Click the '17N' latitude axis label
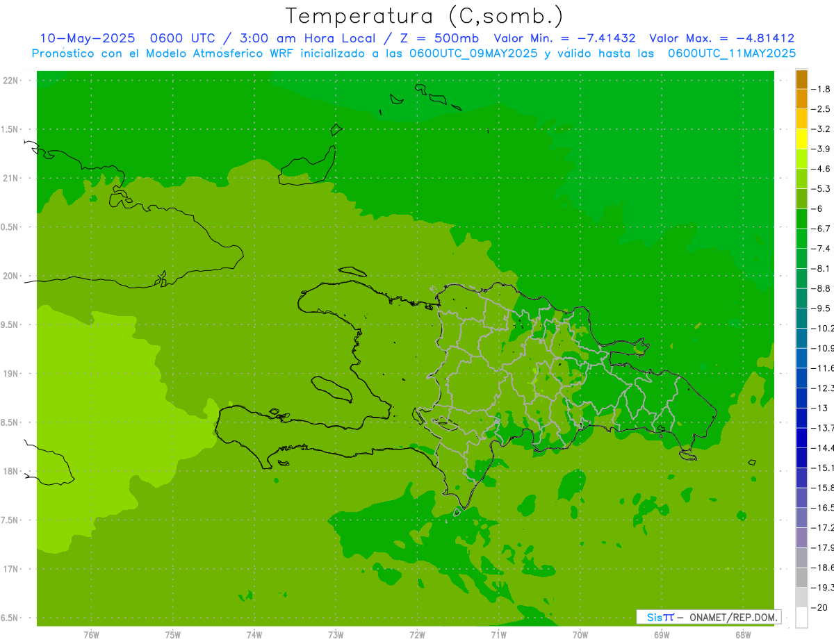Screen dimensions: 834x644 click(x=11, y=569)
